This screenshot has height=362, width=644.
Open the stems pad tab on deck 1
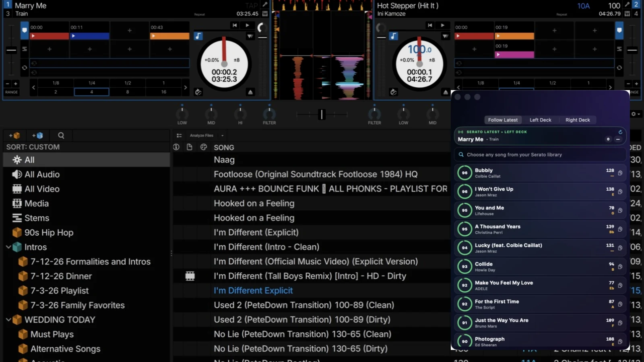click(25, 49)
